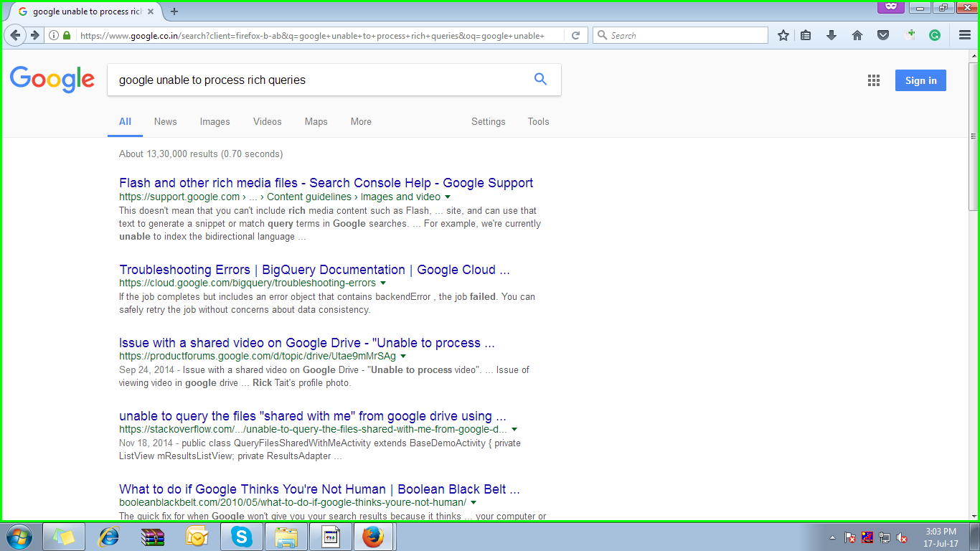Click the network tray icon

pyautogui.click(x=885, y=537)
